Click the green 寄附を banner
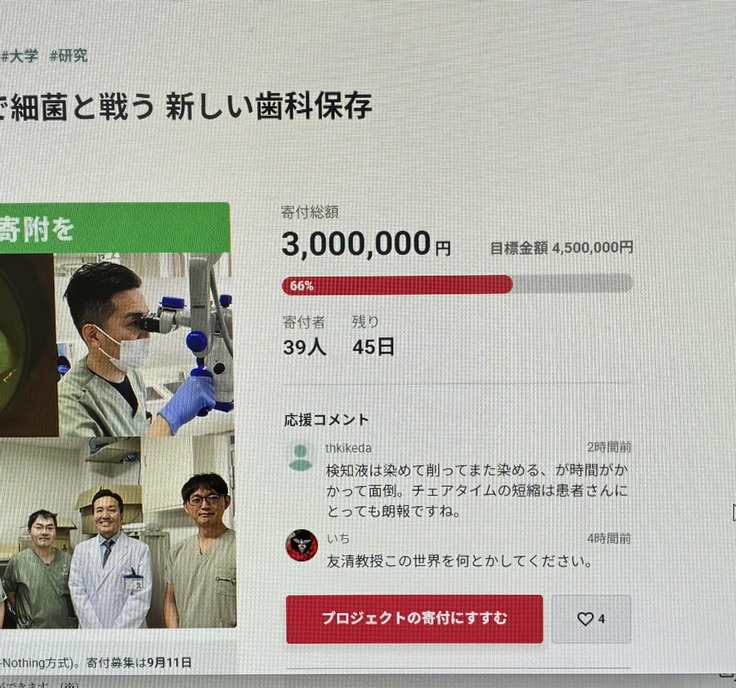The image size is (736, 688). [x=115, y=228]
